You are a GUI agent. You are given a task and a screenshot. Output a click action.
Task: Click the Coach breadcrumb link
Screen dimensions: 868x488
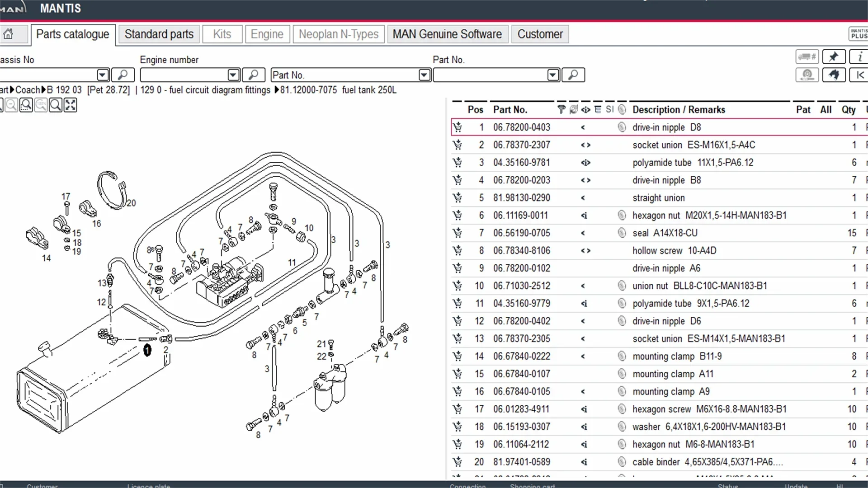[x=27, y=90]
